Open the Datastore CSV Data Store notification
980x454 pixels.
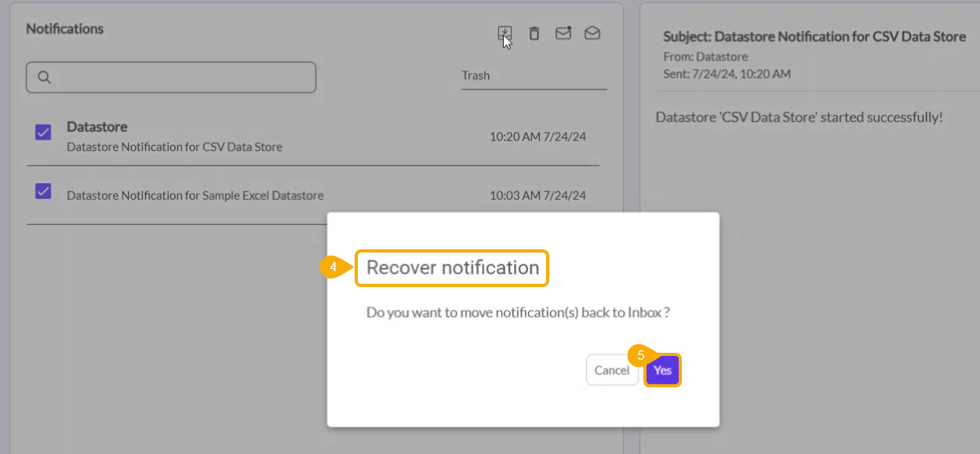[x=174, y=136]
